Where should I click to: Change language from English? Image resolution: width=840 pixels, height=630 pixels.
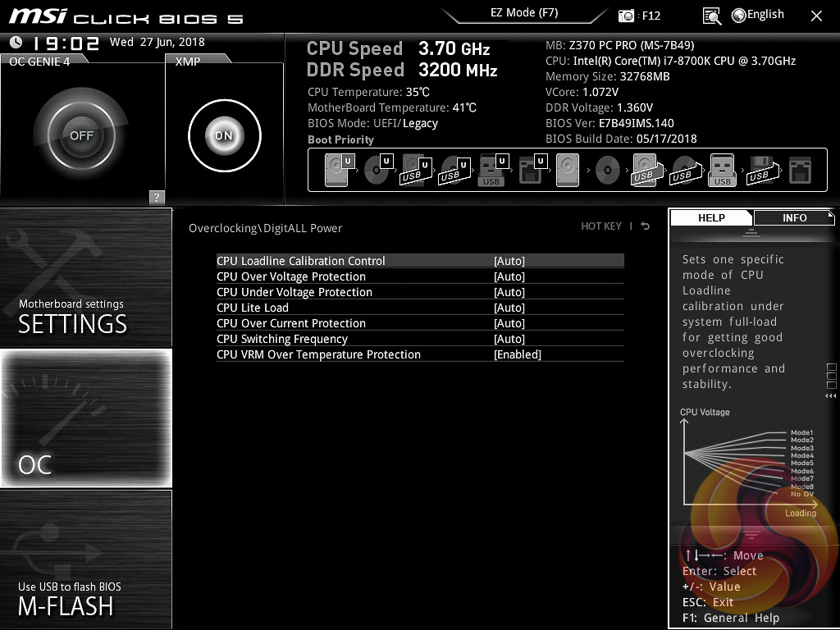(765, 15)
